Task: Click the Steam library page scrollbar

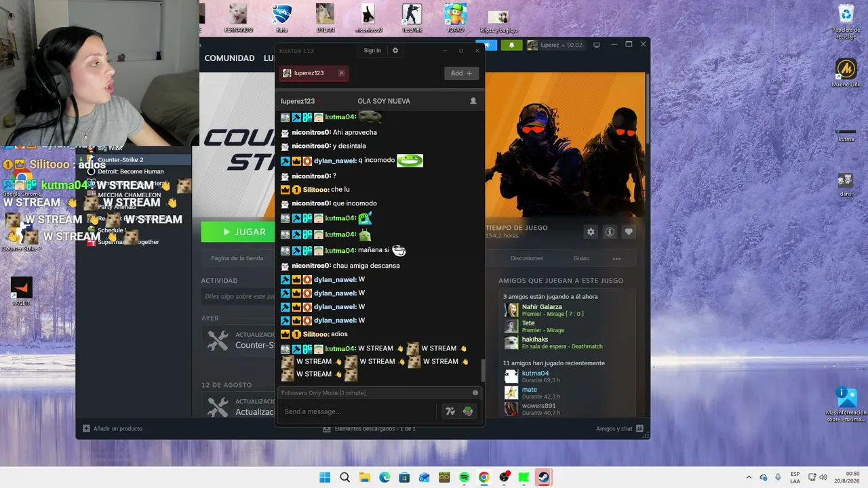Action: click(x=648, y=108)
